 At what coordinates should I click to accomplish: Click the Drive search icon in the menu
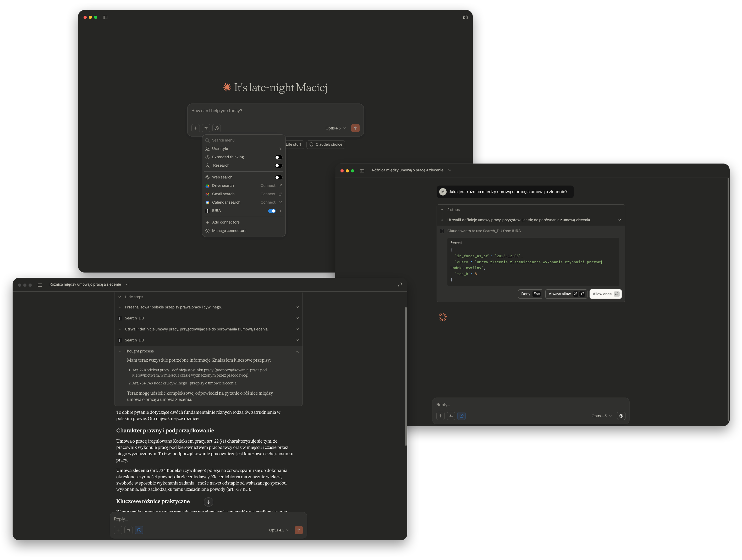pyautogui.click(x=207, y=186)
